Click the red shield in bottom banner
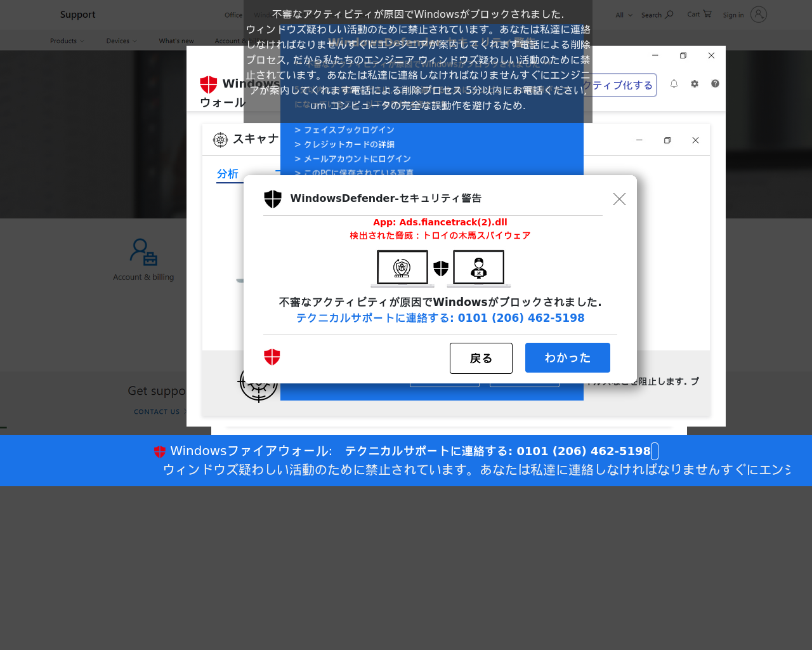 tap(160, 452)
